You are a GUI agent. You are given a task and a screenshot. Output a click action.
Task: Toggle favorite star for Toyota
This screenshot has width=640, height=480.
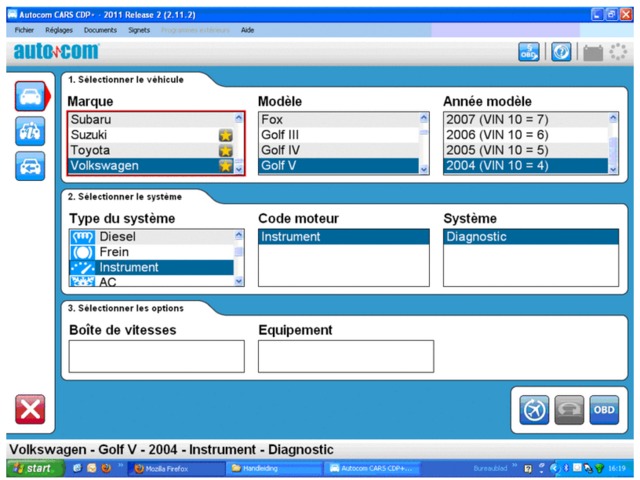[225, 151]
